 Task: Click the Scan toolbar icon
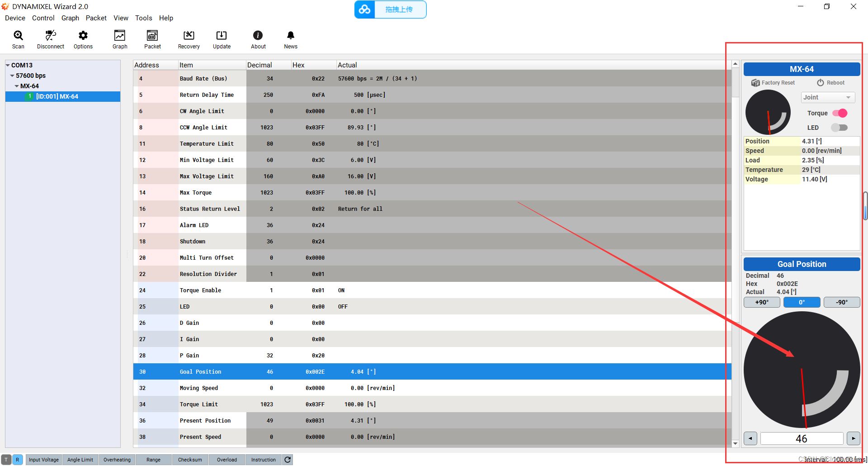[18, 39]
